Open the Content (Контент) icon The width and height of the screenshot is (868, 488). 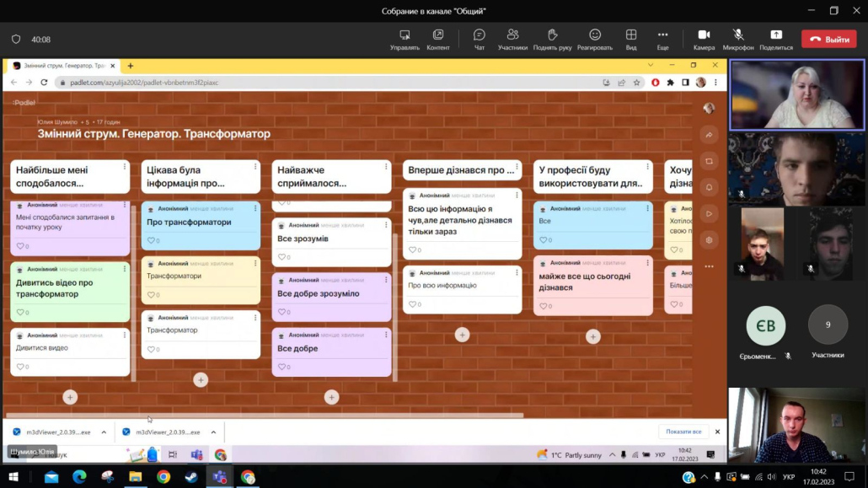[438, 35]
